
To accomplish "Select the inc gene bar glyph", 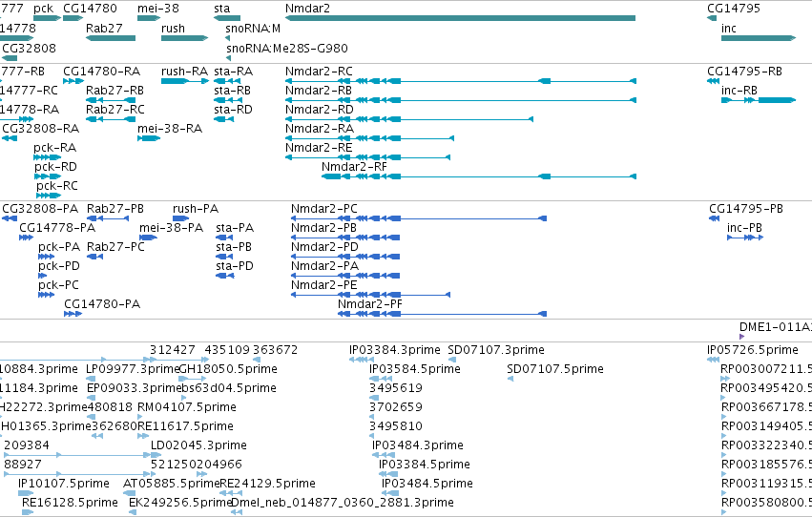I will 759,38.
